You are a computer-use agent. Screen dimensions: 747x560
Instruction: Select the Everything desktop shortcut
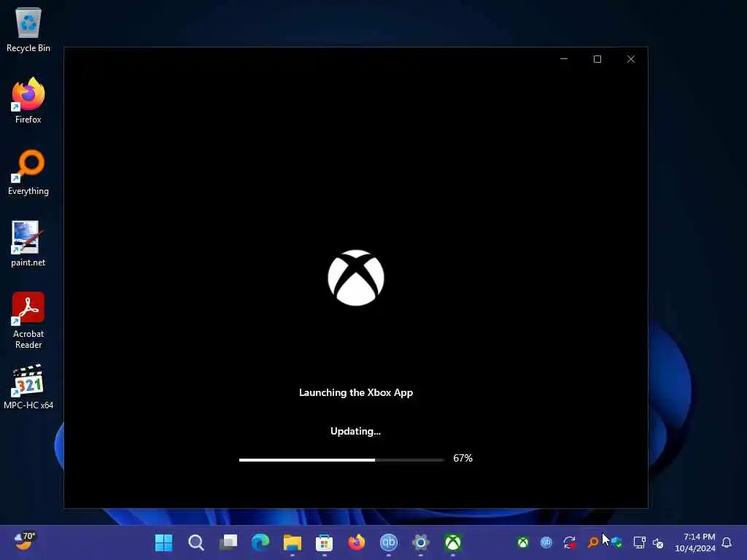(x=28, y=172)
